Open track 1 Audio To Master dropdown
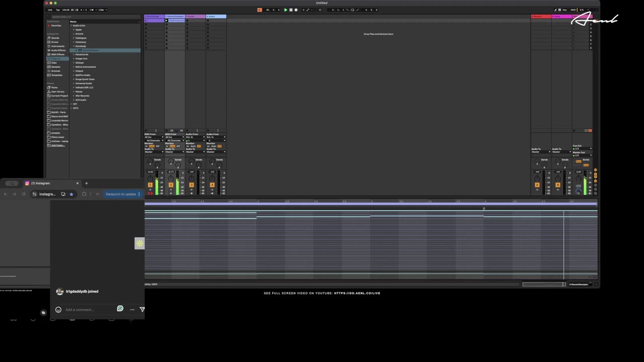The width and height of the screenshot is (644, 362). 154,152
